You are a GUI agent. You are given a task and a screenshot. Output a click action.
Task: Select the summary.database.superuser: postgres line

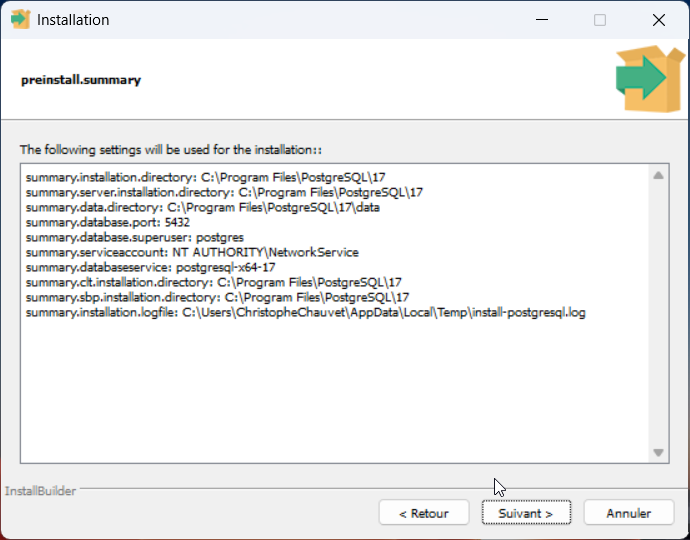point(135,237)
